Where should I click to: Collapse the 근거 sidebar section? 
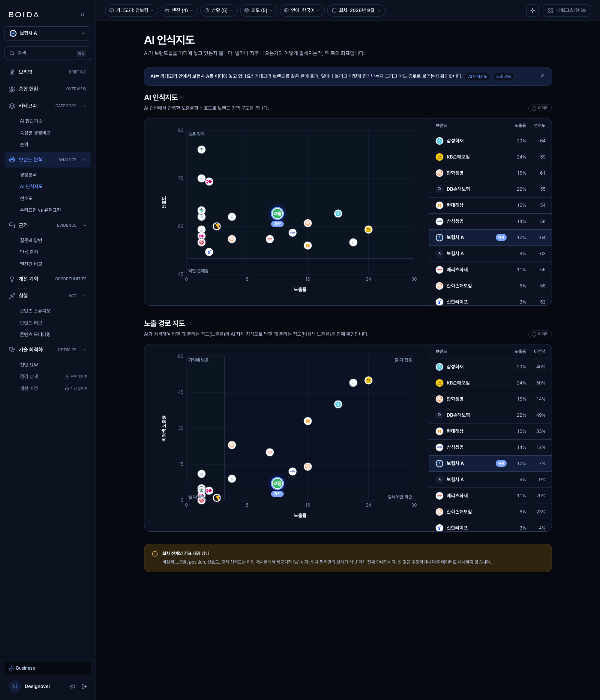85,225
